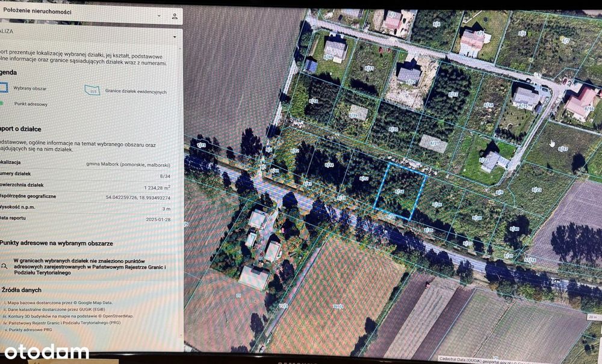Click the Granice działek ewidencyjnych legend icon
Viewport: 602px width, 364px height.
(x=92, y=90)
